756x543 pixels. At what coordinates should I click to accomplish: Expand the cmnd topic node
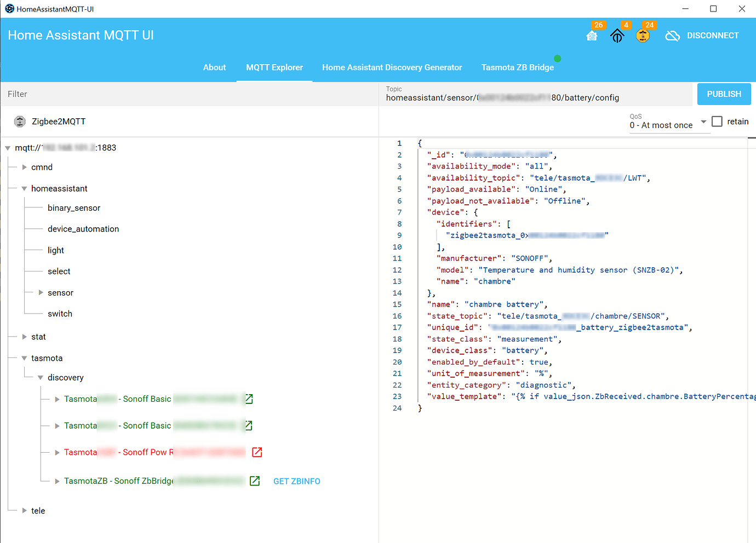24,167
